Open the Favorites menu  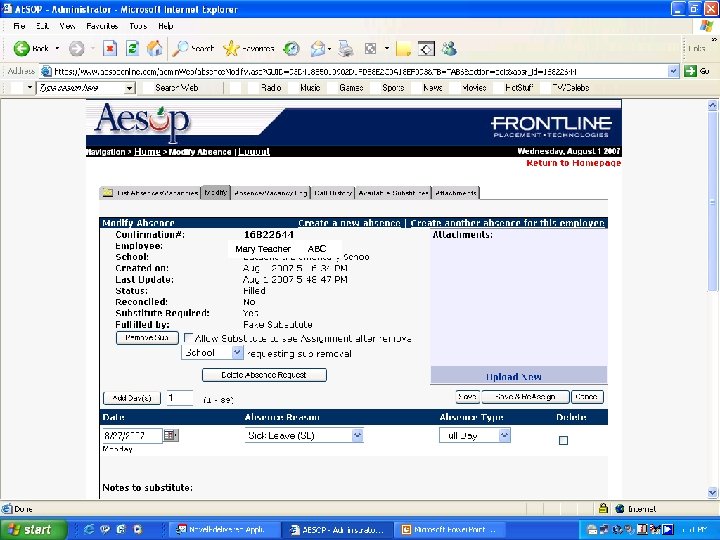[102, 26]
